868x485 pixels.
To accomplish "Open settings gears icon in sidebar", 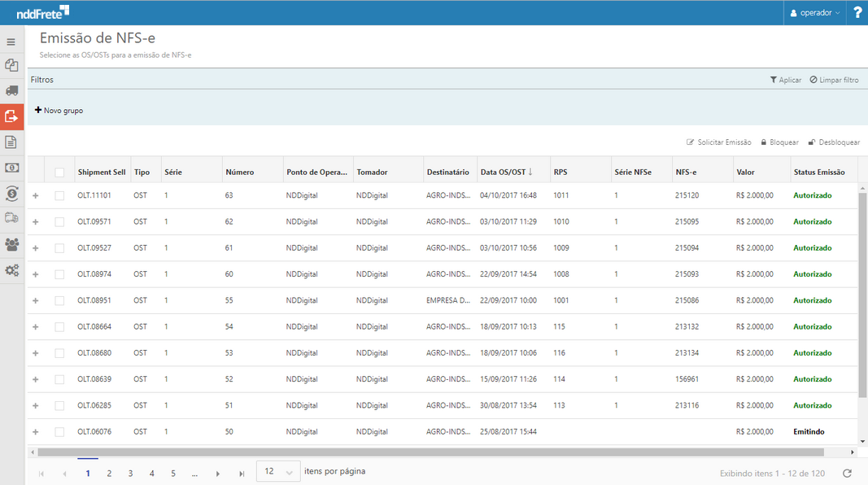I will [11, 270].
